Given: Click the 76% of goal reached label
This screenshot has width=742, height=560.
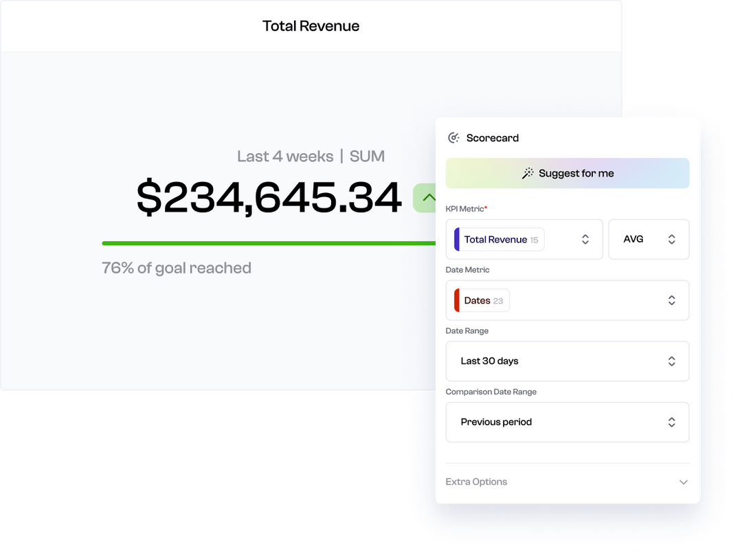Looking at the screenshot, I should (x=176, y=268).
